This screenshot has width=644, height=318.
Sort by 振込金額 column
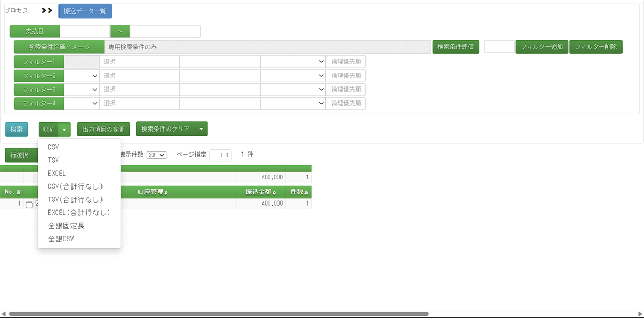[x=261, y=192]
